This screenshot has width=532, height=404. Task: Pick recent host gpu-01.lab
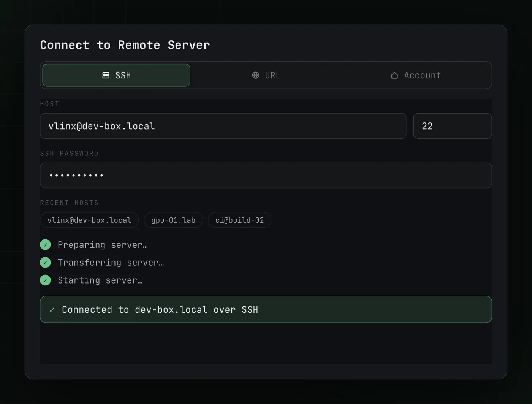click(173, 220)
